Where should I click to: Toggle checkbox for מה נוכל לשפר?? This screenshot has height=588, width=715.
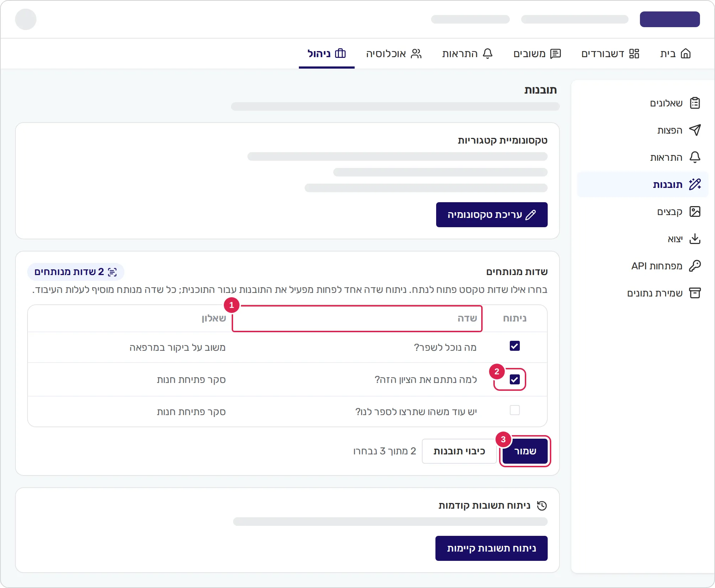click(x=515, y=346)
